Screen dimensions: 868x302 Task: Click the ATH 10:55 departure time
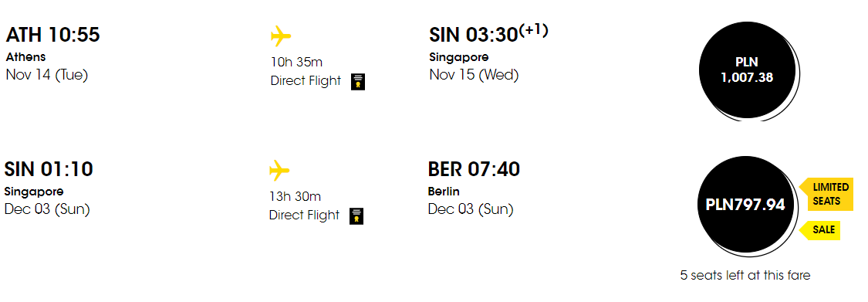pos(53,35)
